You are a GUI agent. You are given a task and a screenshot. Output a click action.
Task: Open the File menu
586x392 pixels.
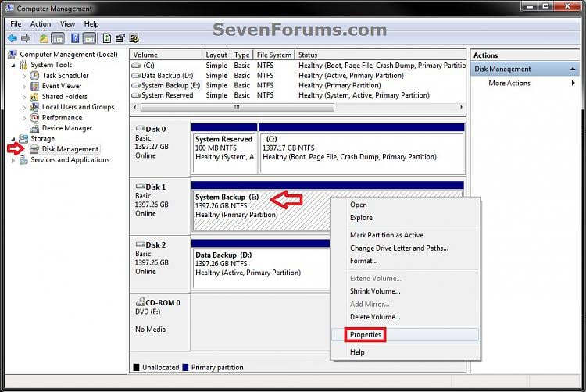pos(16,24)
